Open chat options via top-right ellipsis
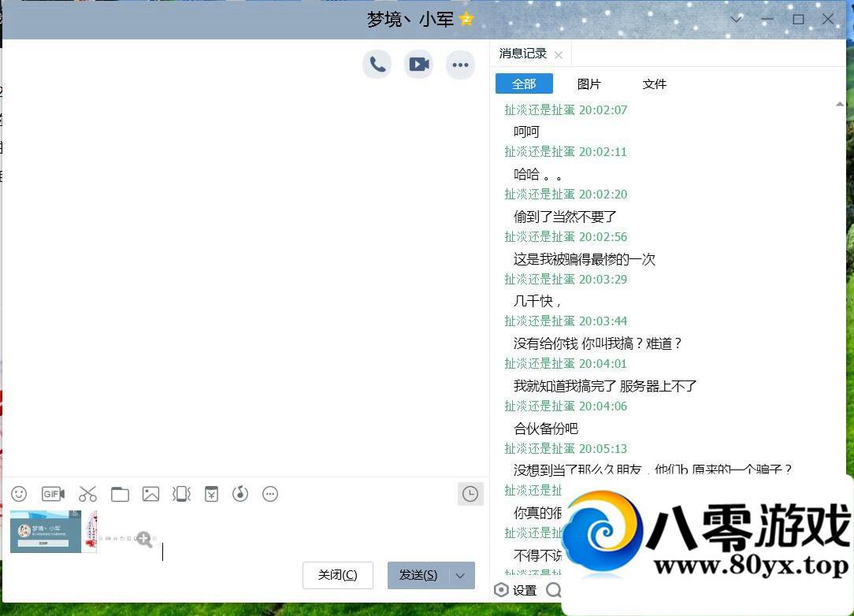The image size is (854, 616). point(460,65)
